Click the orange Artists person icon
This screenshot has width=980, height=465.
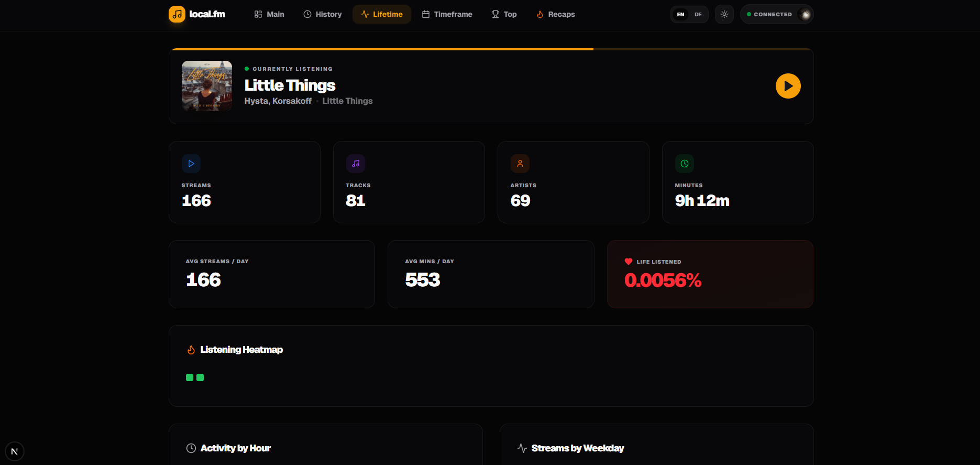(520, 164)
